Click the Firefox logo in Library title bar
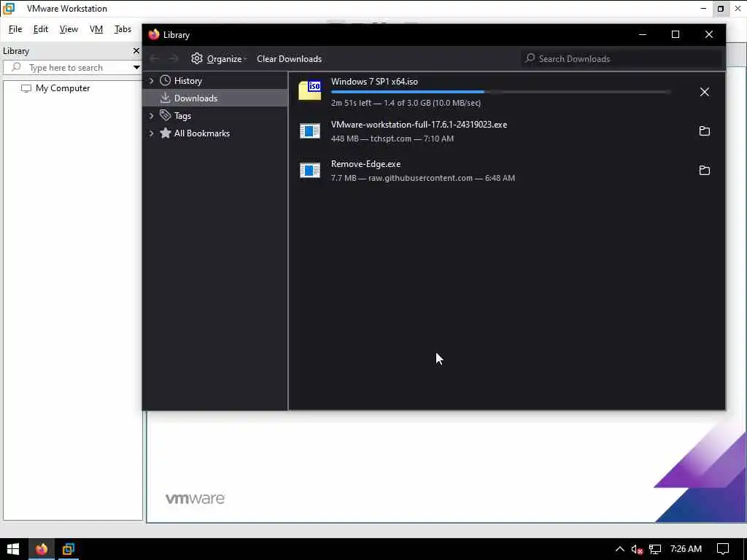 point(153,34)
